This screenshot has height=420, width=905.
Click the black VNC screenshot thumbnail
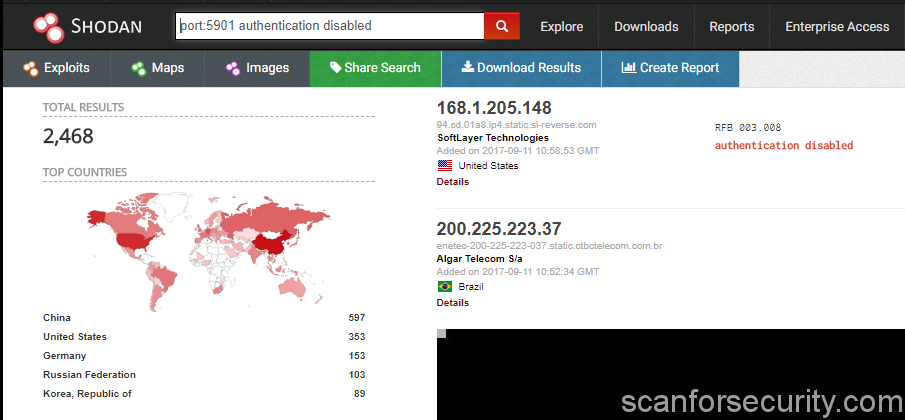(671, 374)
